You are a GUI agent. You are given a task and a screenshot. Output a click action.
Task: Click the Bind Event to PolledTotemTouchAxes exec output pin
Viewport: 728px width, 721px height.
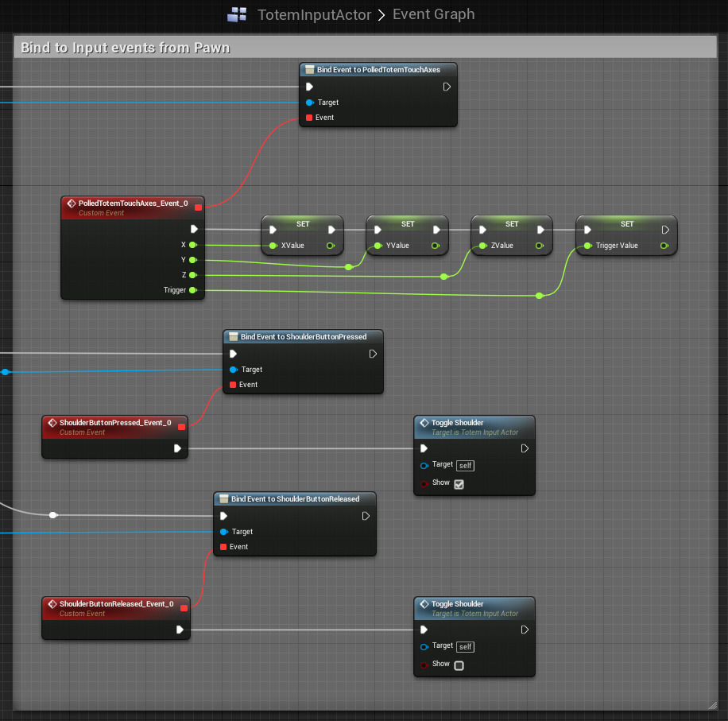point(447,87)
